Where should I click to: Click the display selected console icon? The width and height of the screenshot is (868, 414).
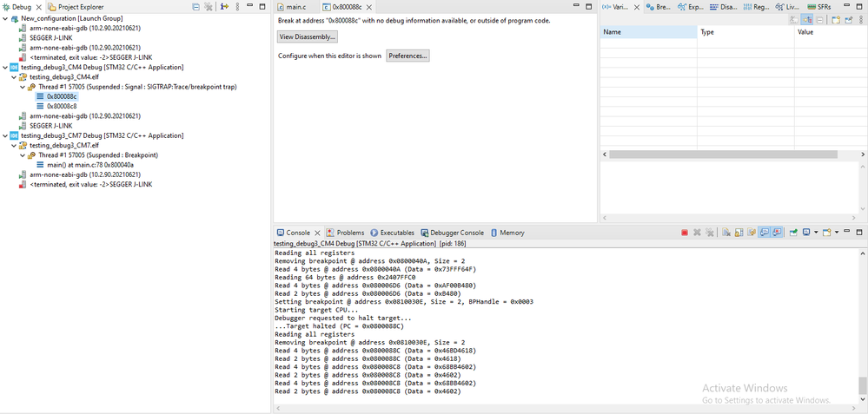[x=806, y=233]
